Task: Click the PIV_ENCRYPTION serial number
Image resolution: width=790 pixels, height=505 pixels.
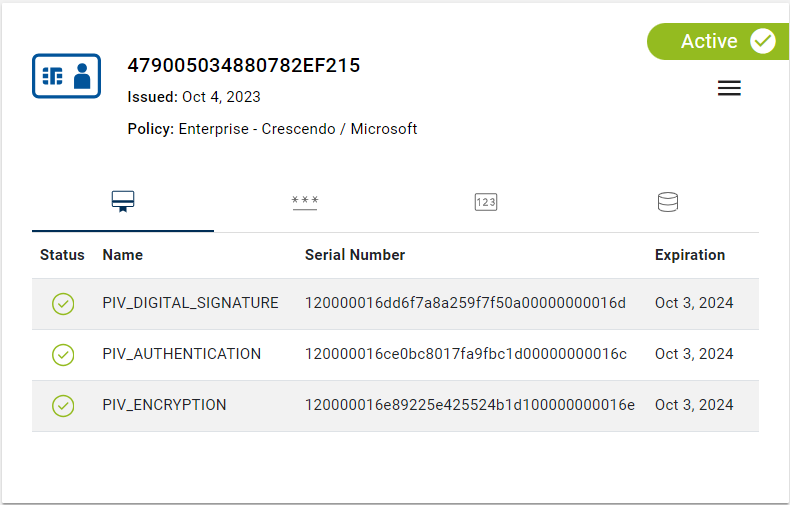Action: (x=469, y=405)
